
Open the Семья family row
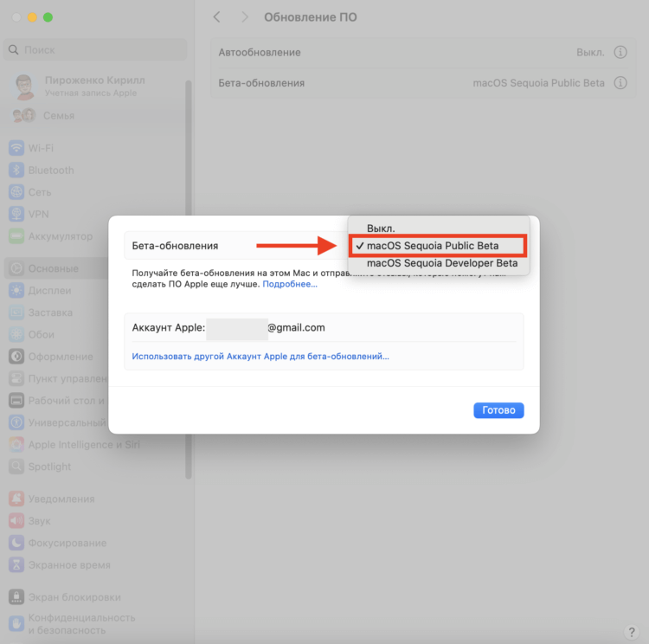coord(93,115)
